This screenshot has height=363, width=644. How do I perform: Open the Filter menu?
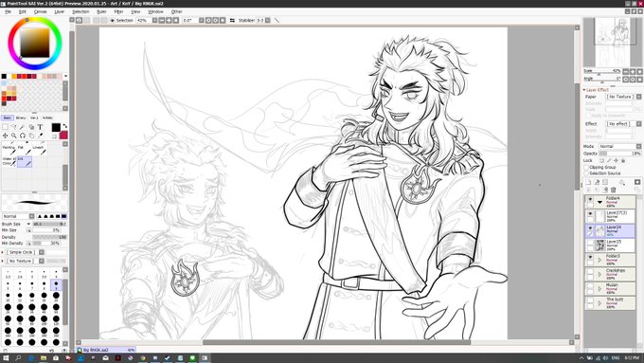(x=118, y=11)
